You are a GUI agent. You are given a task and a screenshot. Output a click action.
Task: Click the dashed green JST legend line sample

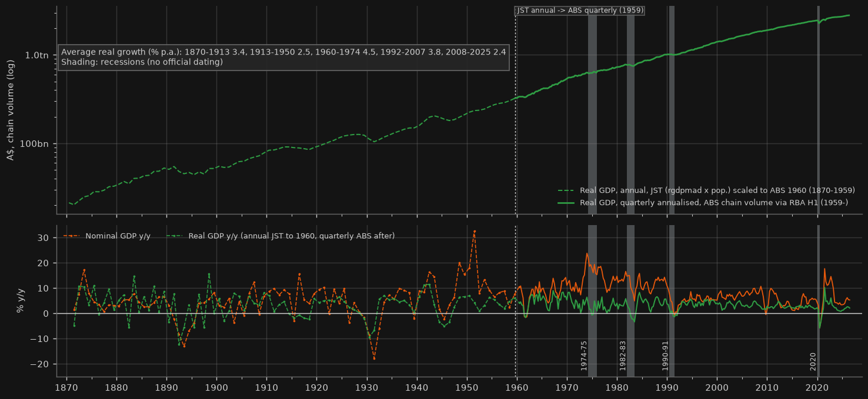coord(566,190)
